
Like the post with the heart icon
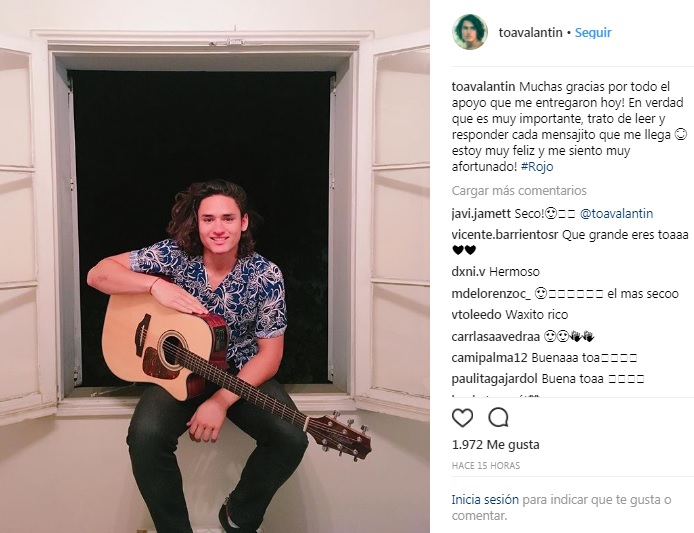(x=463, y=418)
